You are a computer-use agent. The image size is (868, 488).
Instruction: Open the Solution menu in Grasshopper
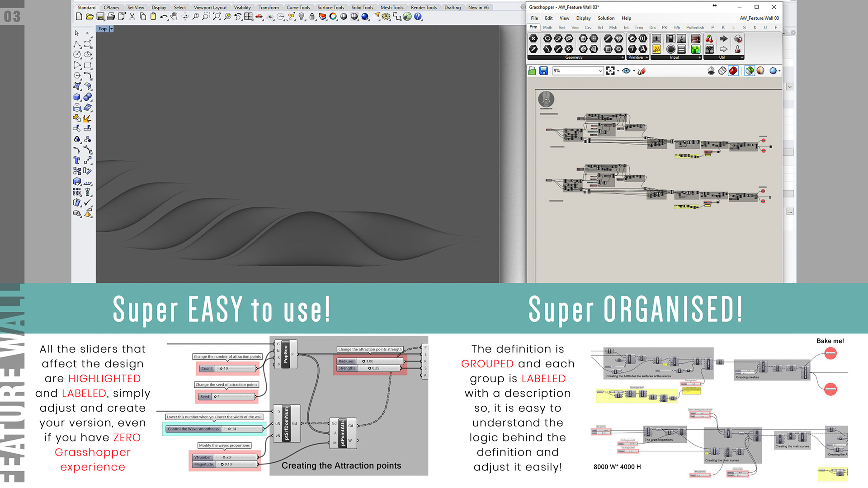606,18
